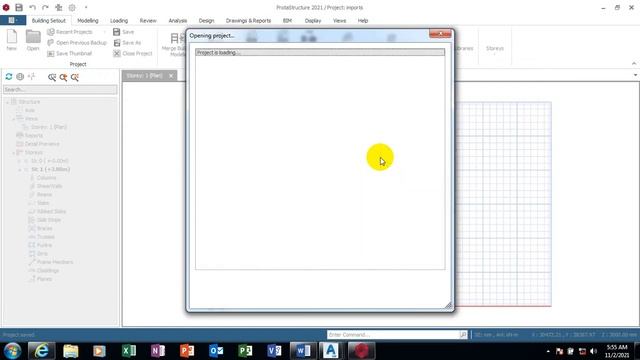Select Slab Strips under St: 1
Image resolution: width=640 pixels, height=360 pixels.
[49, 220]
